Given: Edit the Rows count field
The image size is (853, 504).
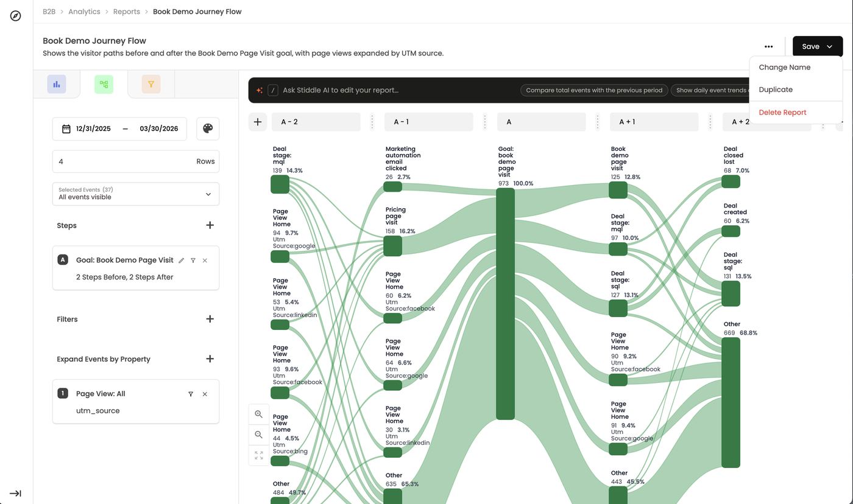Looking at the screenshot, I should pyautogui.click(x=136, y=161).
